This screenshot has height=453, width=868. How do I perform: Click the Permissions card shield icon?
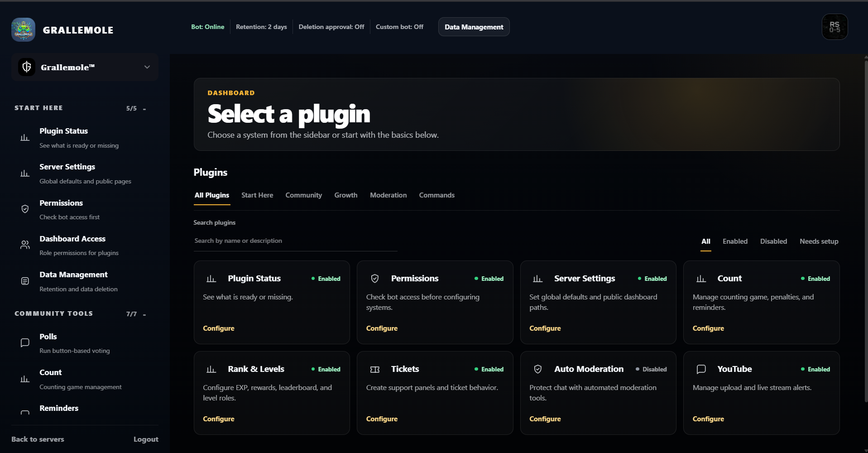[374, 279]
